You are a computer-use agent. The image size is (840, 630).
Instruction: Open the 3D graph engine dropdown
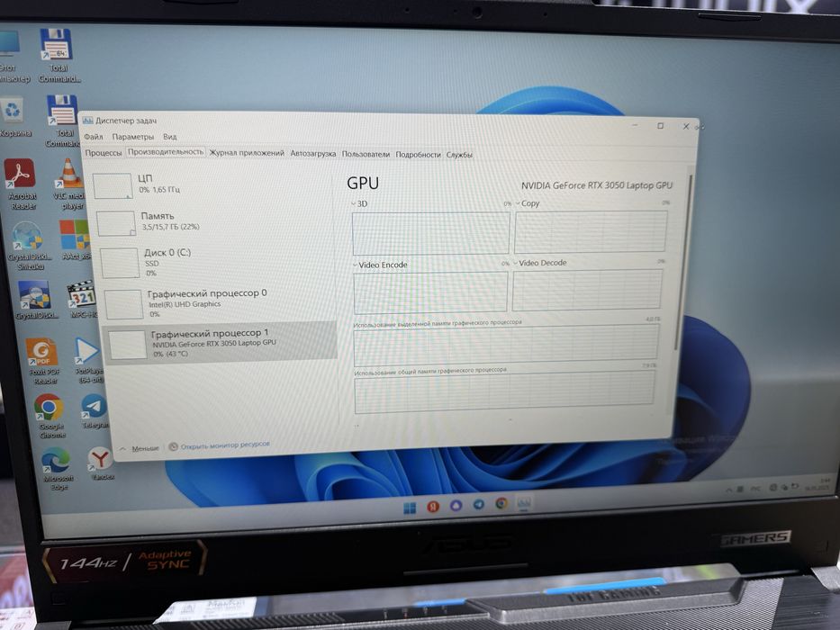[359, 204]
